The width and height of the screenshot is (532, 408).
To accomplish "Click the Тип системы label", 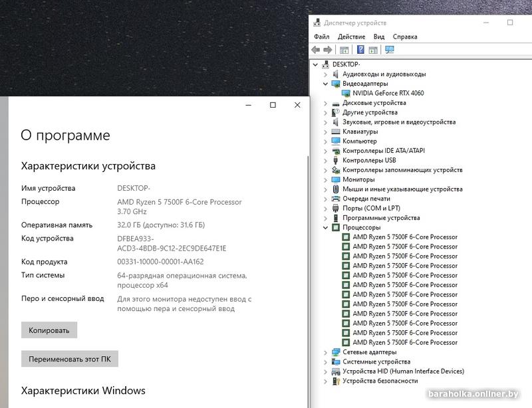I will [x=43, y=275].
